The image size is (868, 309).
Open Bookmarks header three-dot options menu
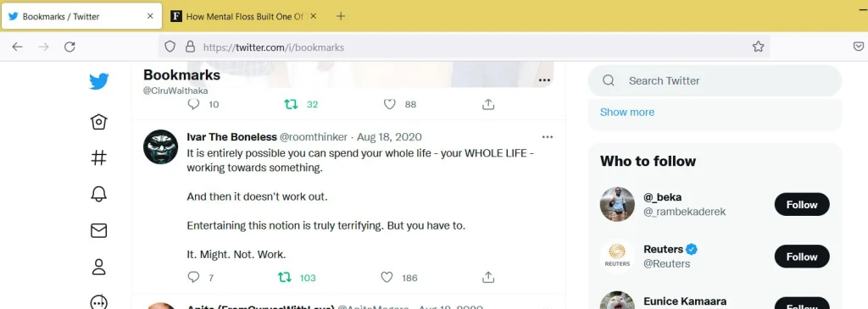[x=544, y=80]
